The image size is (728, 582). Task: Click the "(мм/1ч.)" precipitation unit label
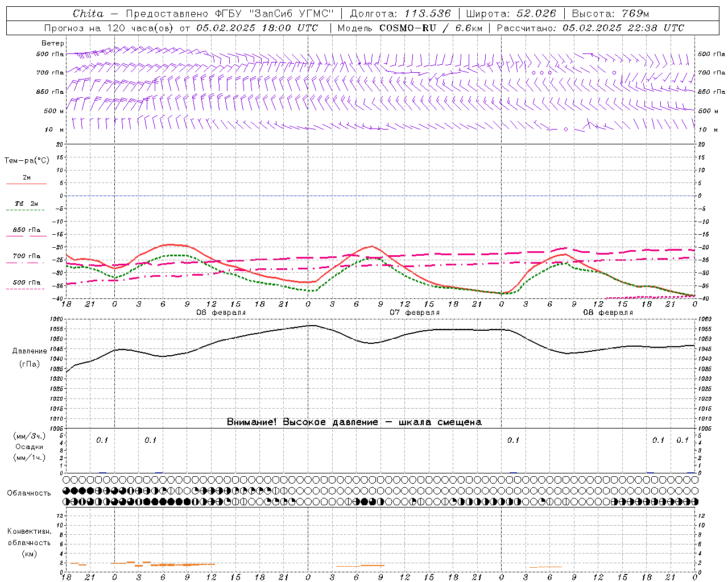click(30, 458)
